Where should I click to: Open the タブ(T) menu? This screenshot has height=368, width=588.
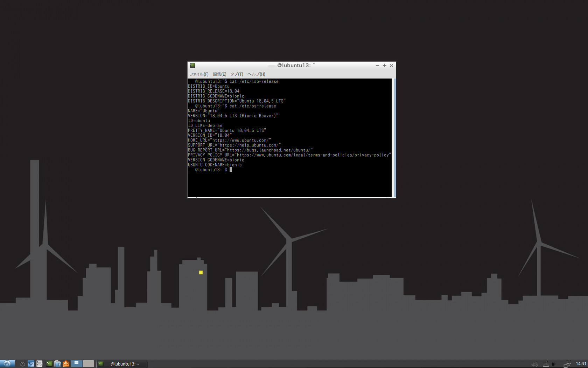pos(237,74)
